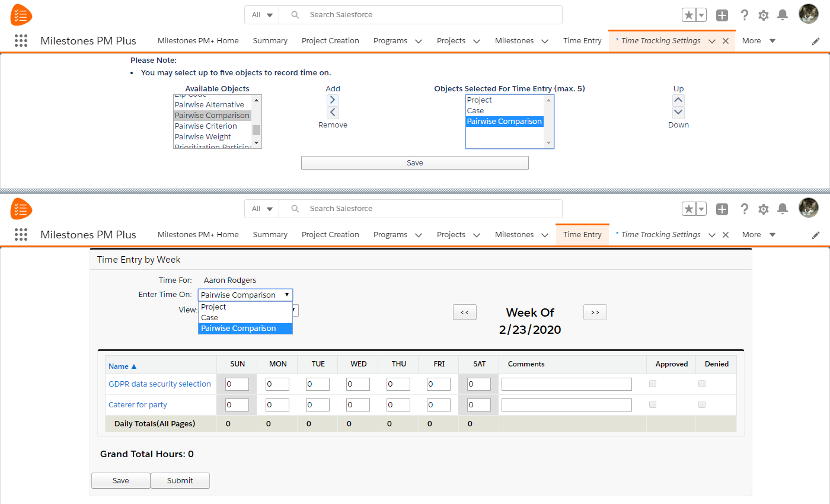This screenshot has width=830, height=504.
Task: Open the Enter Time On dropdown
Action: (245, 295)
